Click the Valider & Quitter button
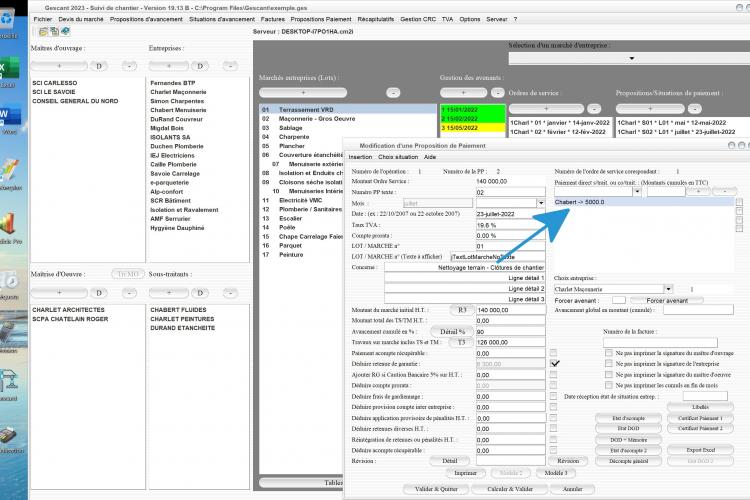This screenshot has height=500, width=750. (x=436, y=489)
